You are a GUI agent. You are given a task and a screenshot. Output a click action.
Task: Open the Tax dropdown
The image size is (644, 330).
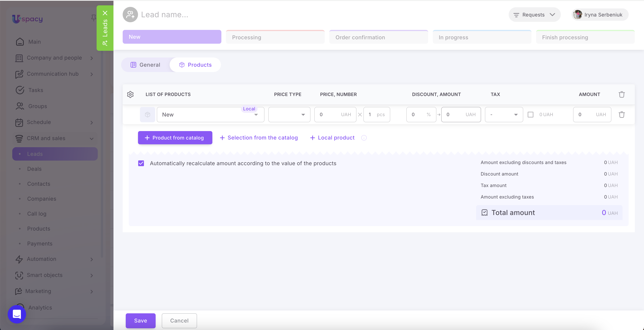504,114
